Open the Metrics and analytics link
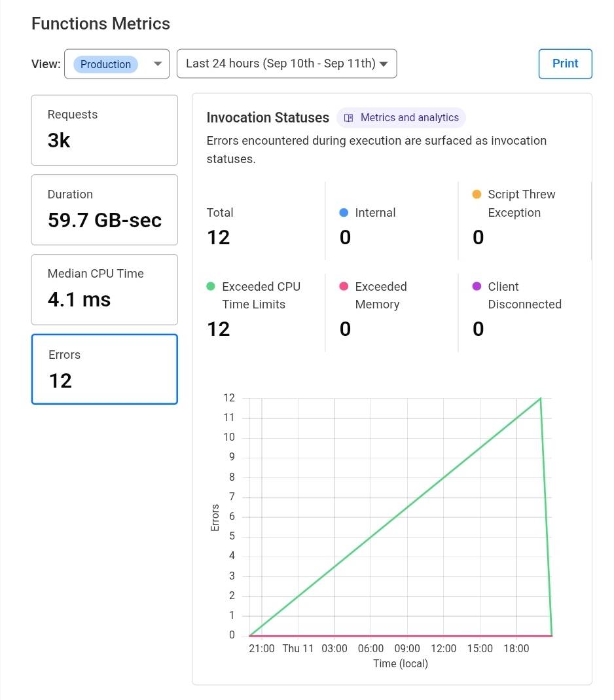Viewport: 614px width, 700px height. click(x=409, y=118)
